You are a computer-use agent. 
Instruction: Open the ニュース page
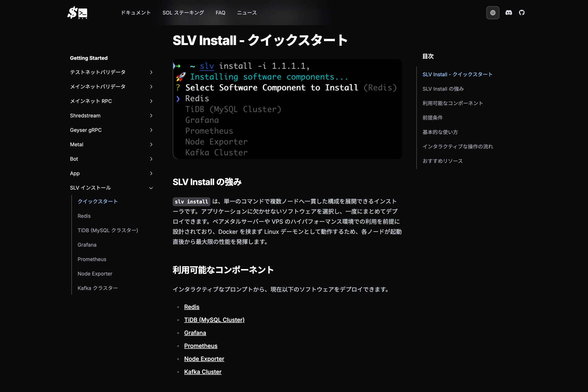pyautogui.click(x=247, y=13)
